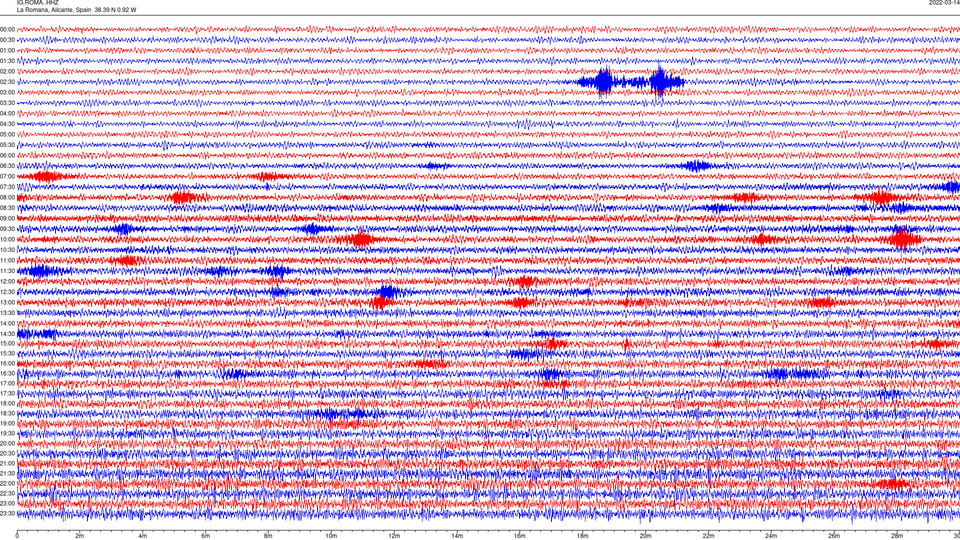Click the 16m tick label on time axis
The width and height of the screenshot is (960, 540).
click(x=520, y=536)
